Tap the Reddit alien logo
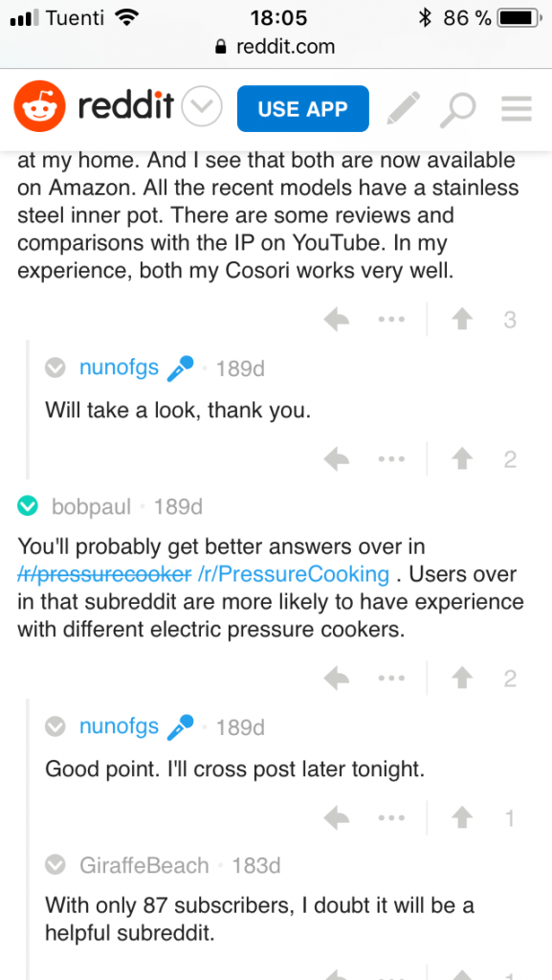 click(x=39, y=107)
